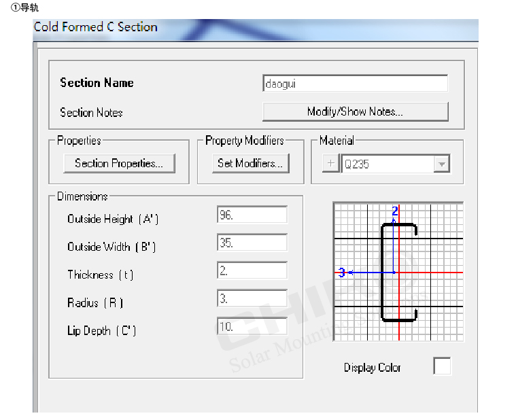Click the C section preview diagram
Image resolution: width=516 pixels, height=420 pixels.
click(x=398, y=272)
